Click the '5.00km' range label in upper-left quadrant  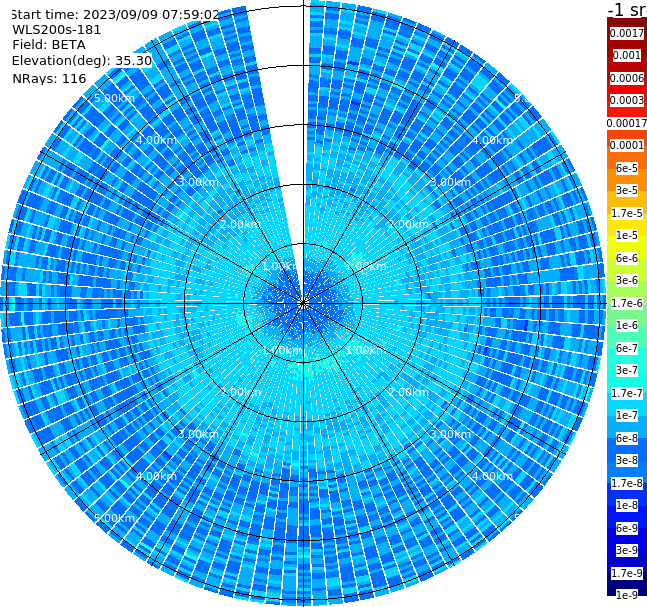114,98
